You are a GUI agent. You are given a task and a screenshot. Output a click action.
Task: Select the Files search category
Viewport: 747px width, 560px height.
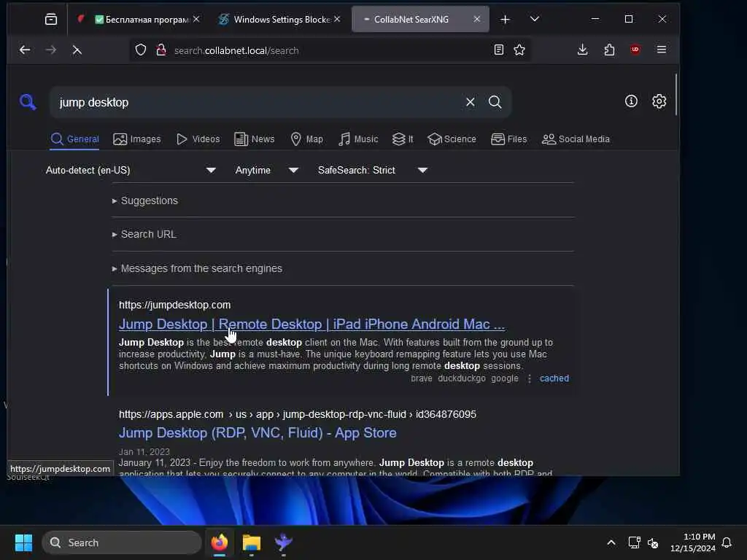pos(508,139)
